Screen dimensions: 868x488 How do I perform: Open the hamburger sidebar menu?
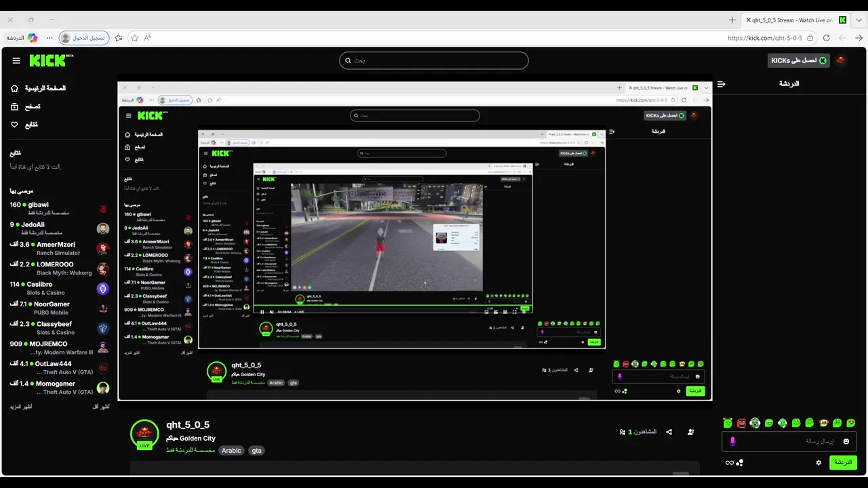click(16, 60)
